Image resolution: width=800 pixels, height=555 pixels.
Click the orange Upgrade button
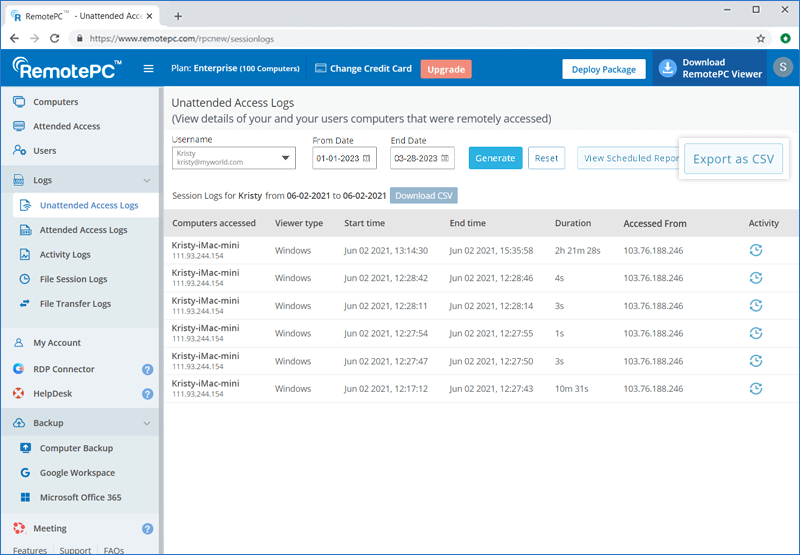[445, 69]
